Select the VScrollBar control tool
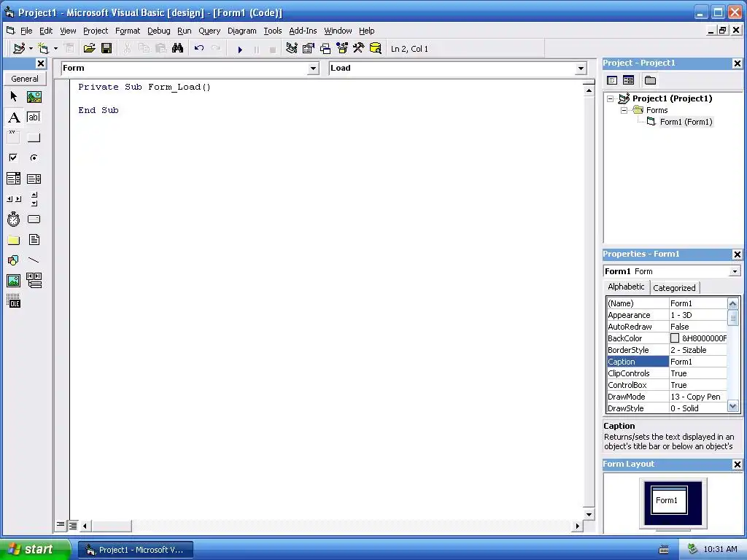747x560 pixels. tap(34, 199)
